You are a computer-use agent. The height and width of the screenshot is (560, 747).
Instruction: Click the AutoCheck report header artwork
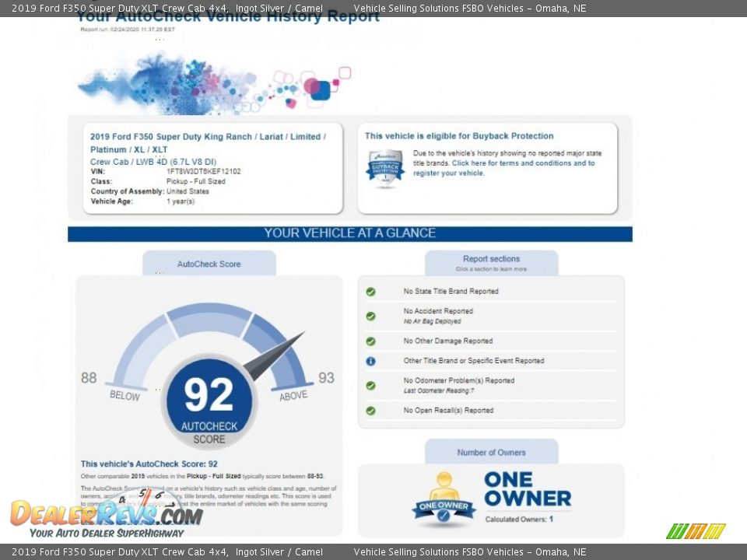[215, 84]
